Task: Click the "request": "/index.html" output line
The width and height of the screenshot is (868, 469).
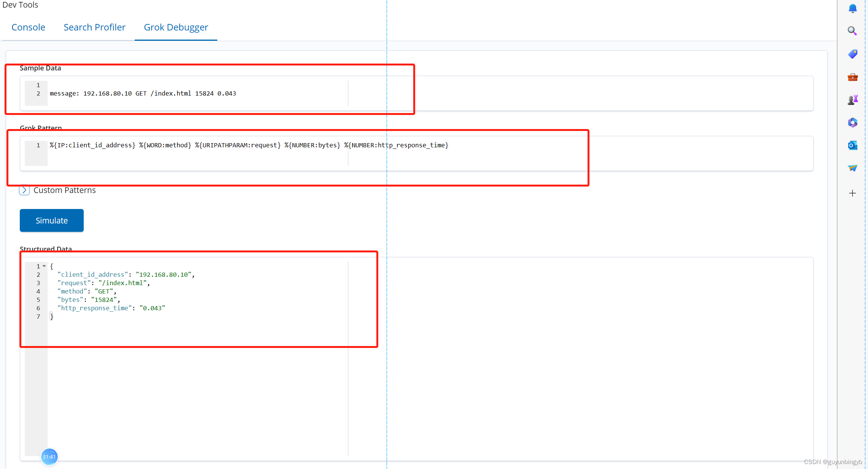Action: pyautogui.click(x=104, y=283)
